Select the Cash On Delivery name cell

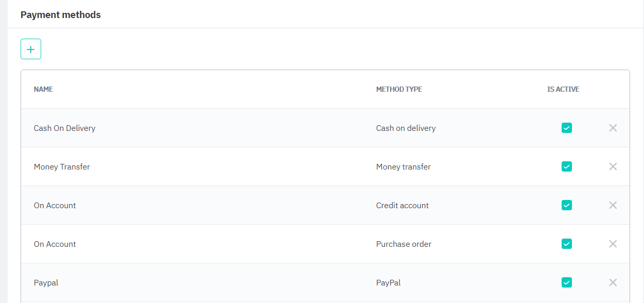coord(64,128)
